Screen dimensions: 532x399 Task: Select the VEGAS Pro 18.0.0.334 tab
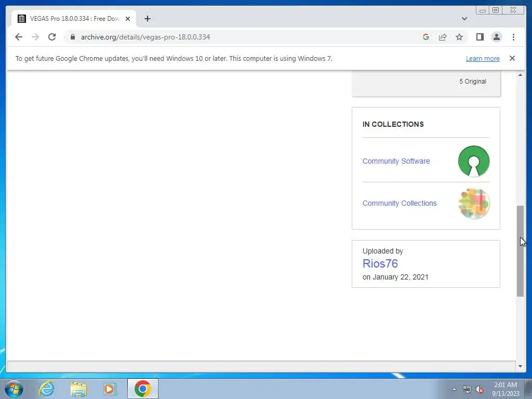74,19
